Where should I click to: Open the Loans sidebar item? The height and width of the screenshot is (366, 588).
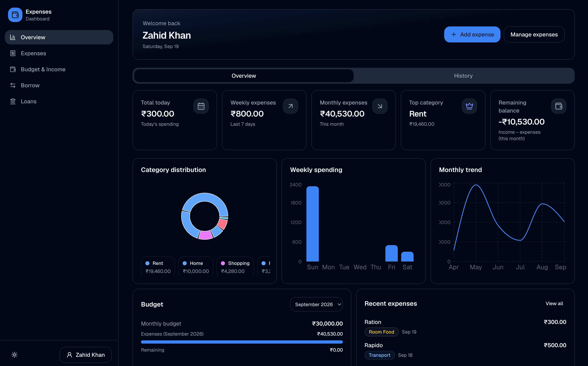[59, 101]
